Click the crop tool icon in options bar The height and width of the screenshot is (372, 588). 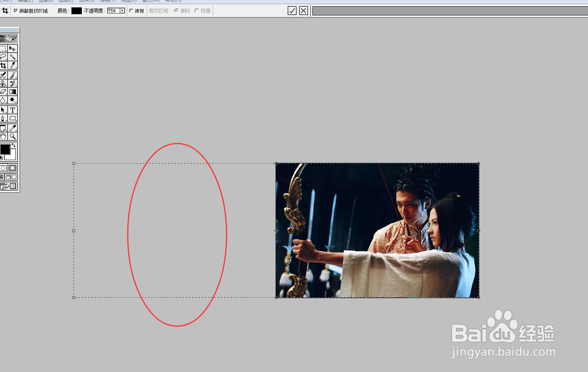point(5,11)
